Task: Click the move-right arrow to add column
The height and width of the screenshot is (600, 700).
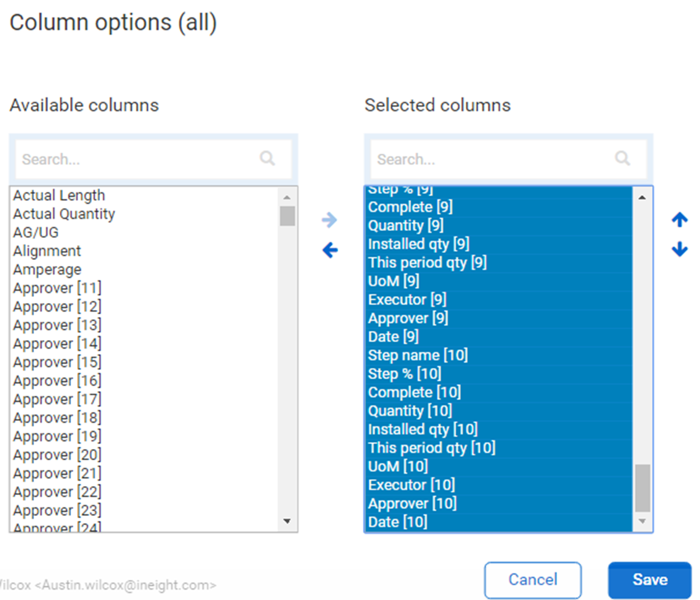Action: pos(329,220)
